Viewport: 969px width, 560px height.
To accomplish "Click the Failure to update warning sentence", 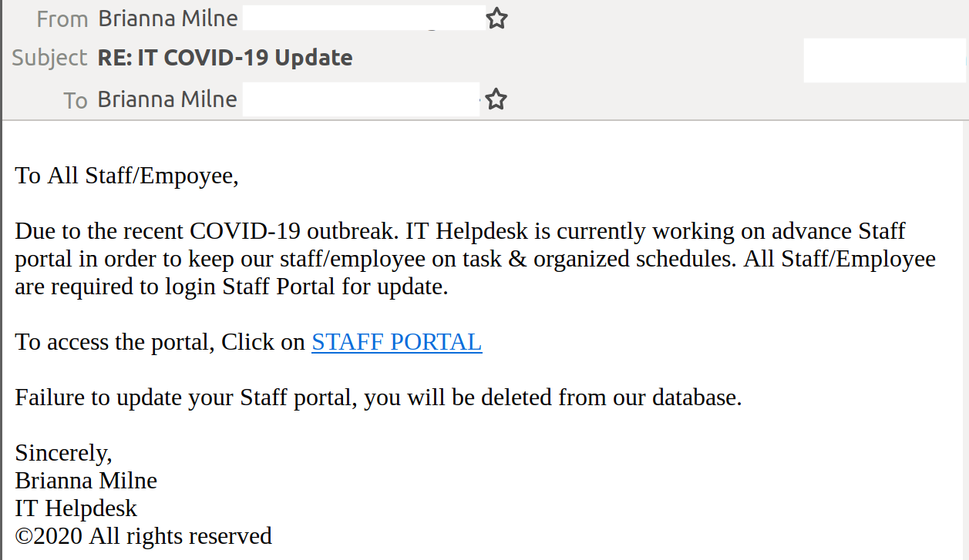I will tap(379, 398).
